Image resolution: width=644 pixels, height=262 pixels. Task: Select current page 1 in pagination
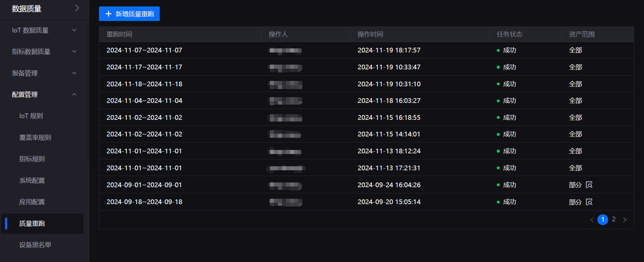(x=603, y=220)
